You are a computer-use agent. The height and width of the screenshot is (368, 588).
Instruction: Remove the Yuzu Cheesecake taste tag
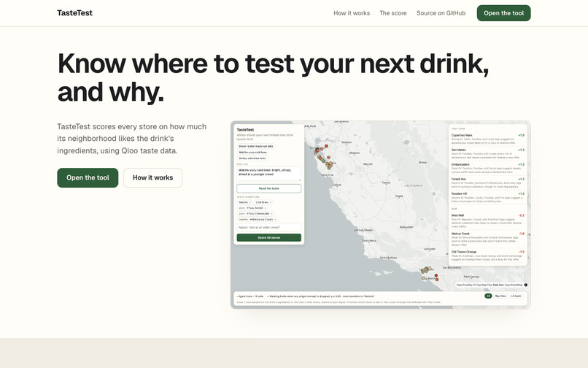tap(272, 214)
